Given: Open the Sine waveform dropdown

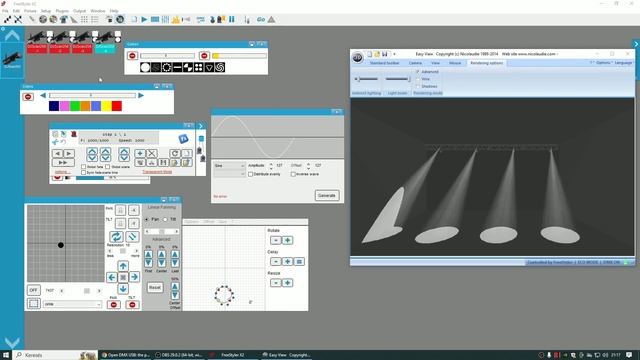Looking at the screenshot, I should pos(229,166).
